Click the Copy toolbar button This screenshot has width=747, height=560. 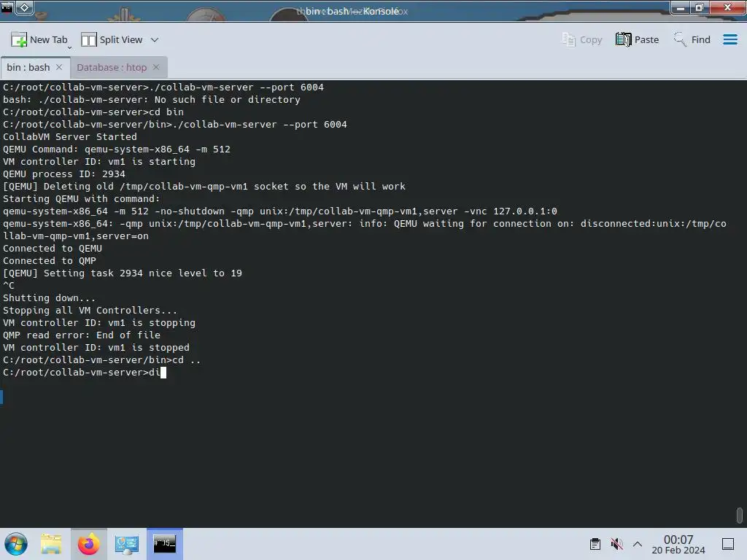pos(581,40)
